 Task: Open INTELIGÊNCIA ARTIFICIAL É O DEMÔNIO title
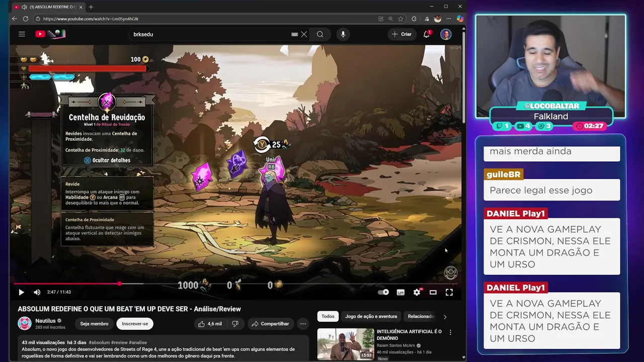[409, 335]
